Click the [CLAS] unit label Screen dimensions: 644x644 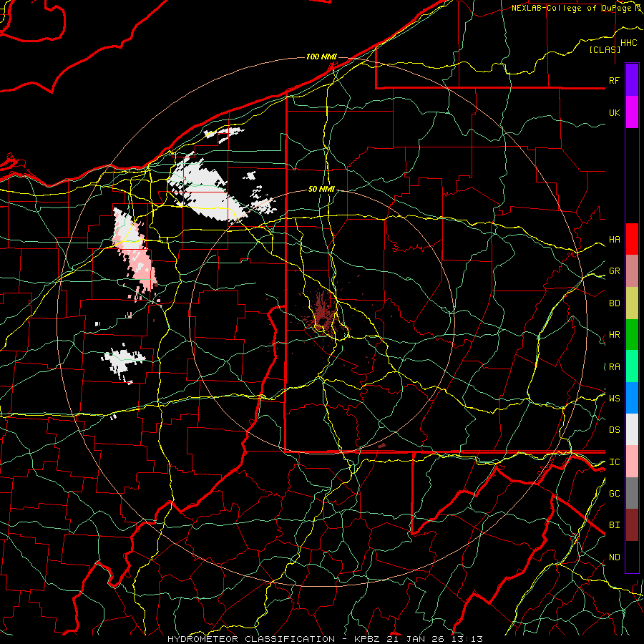605,49
